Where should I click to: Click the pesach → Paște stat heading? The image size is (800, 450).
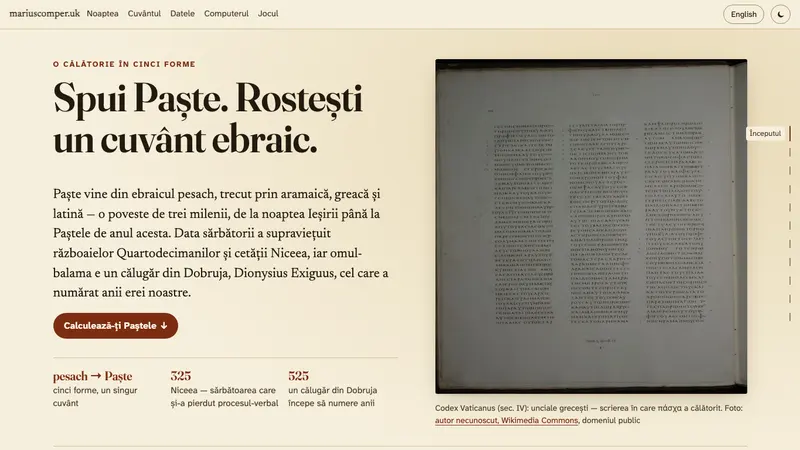92,376
